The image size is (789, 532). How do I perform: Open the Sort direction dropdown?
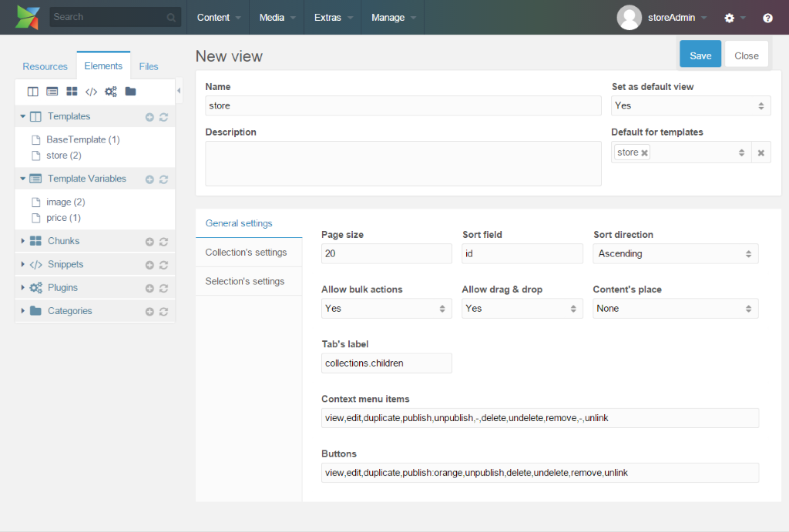click(675, 254)
